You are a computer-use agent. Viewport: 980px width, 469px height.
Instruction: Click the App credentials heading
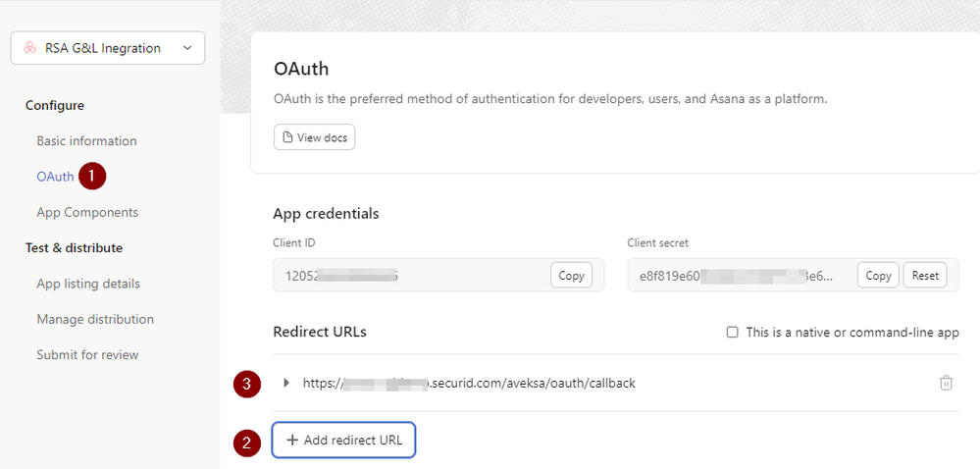(x=327, y=213)
